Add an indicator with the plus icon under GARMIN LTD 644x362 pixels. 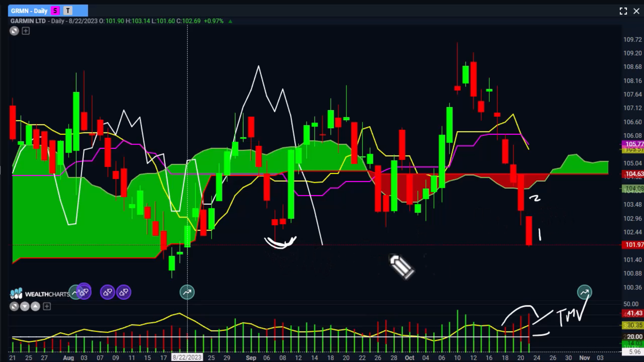tap(26, 31)
